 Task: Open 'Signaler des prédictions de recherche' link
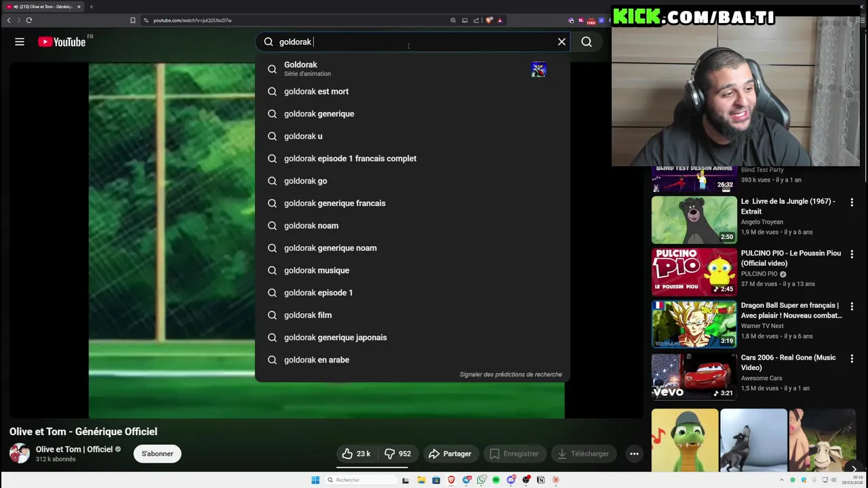[x=511, y=374]
